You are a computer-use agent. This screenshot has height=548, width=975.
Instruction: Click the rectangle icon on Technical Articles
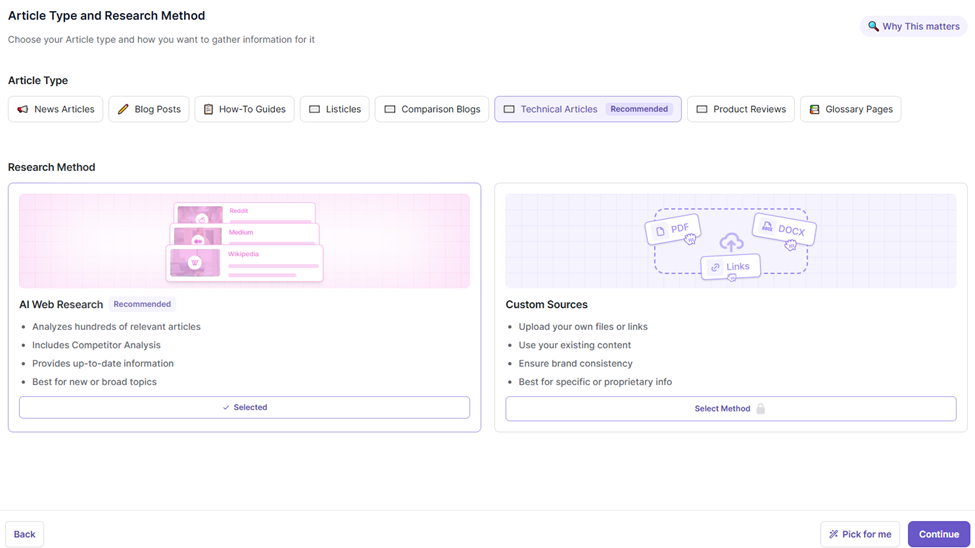(x=509, y=109)
